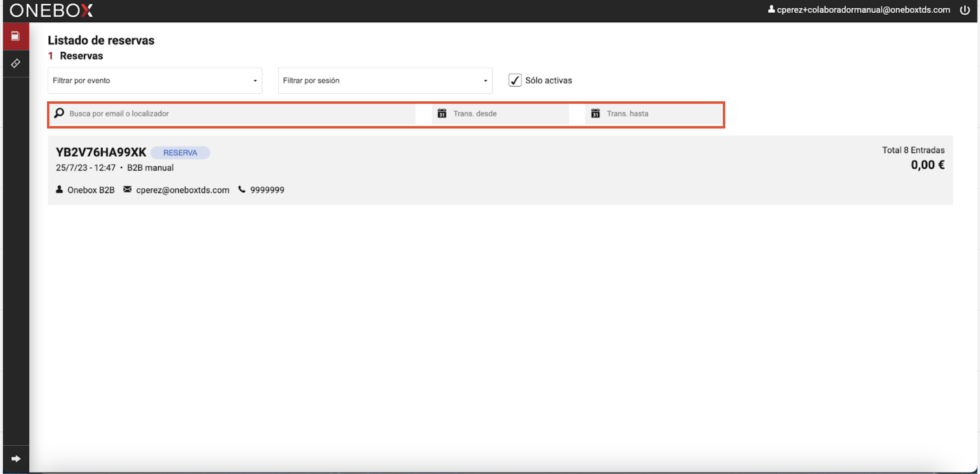Open the Filtrar por sesión dropdown
The image size is (980, 474).
(385, 81)
